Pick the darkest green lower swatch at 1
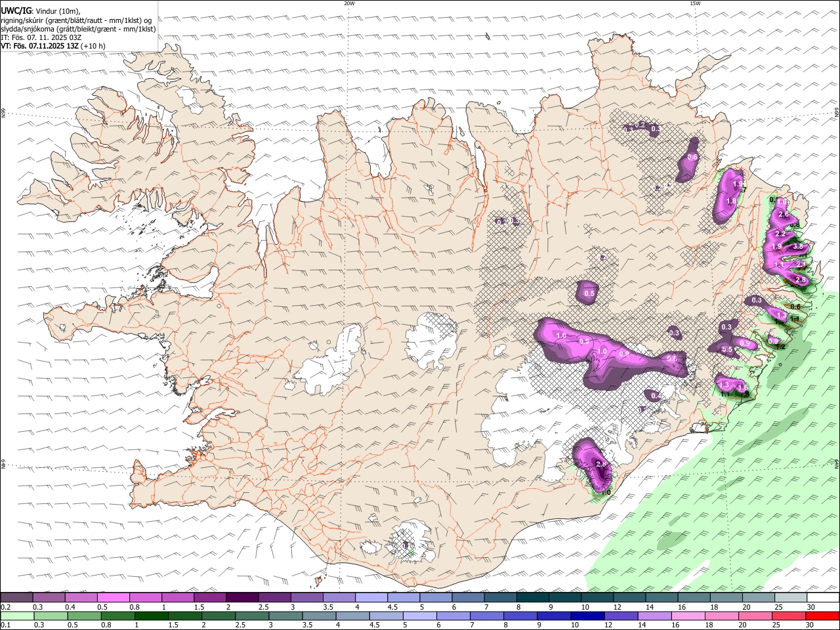Image resolution: width=840 pixels, height=630 pixels. click(151, 616)
